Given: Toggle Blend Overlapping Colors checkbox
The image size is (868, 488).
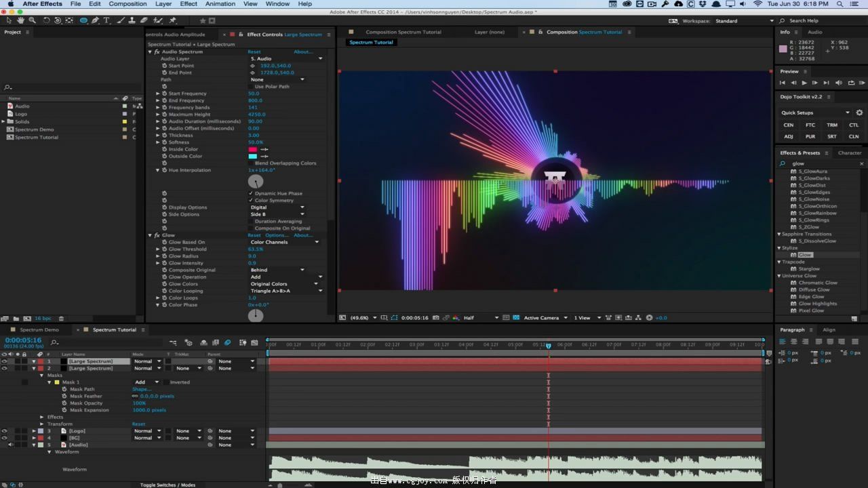Looking at the screenshot, I should [251, 163].
